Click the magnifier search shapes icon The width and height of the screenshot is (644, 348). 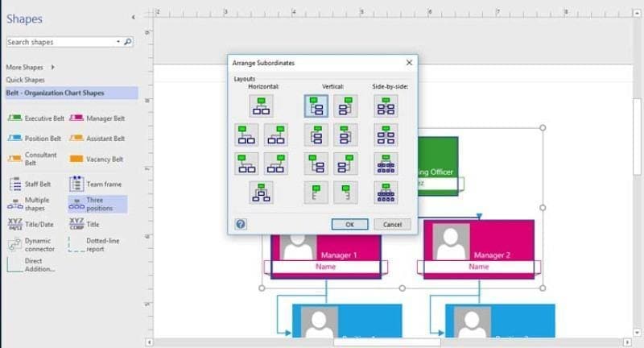tap(128, 42)
